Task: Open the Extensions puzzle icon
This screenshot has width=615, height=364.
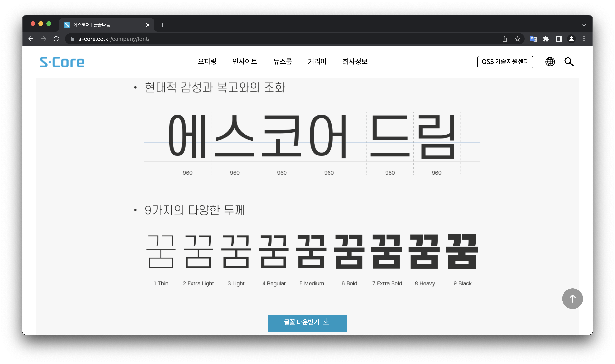Action: [546, 39]
